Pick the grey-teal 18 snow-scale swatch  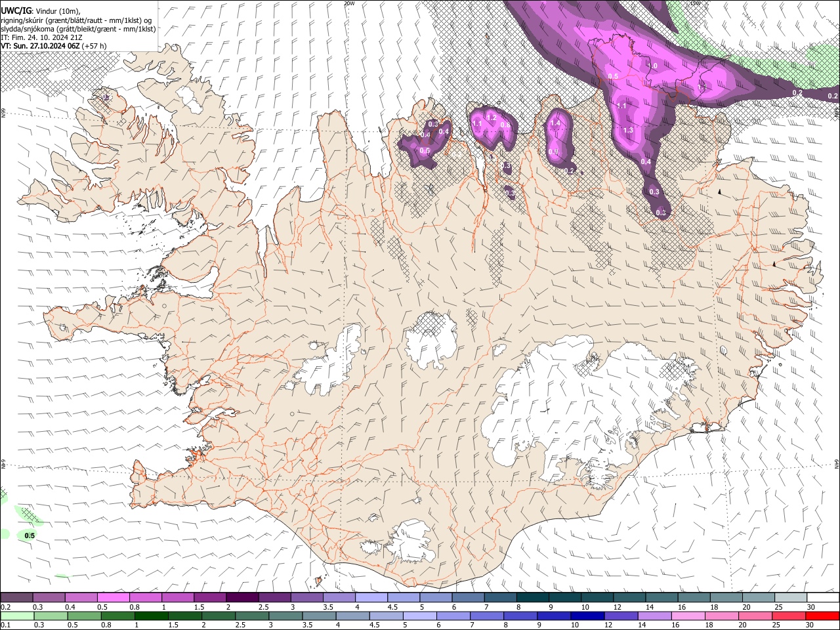(x=726, y=597)
